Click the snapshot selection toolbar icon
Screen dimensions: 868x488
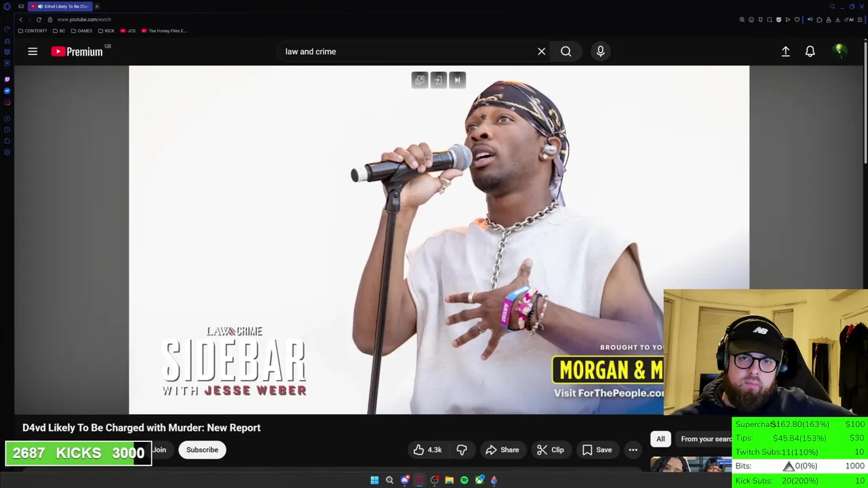coord(770,20)
